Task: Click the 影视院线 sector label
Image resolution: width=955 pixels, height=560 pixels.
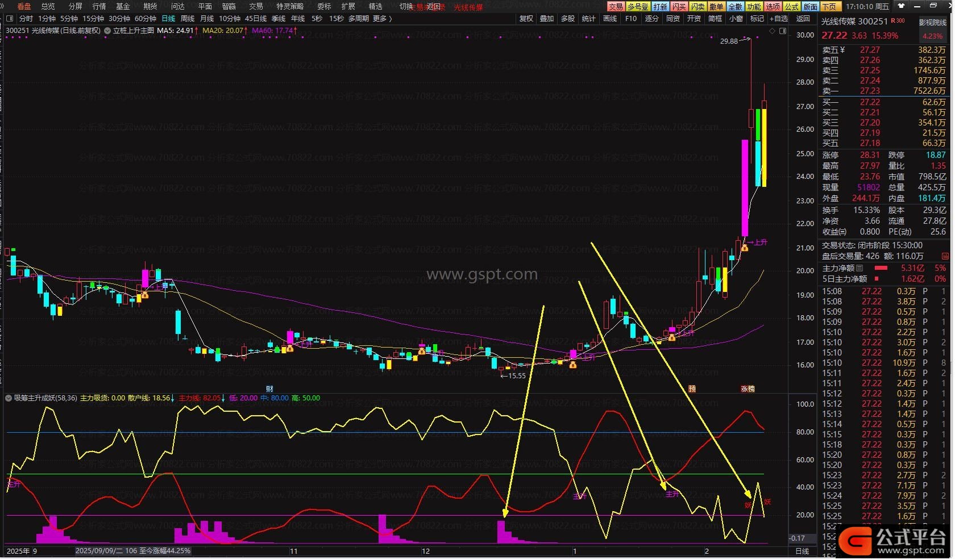Action: tap(932, 22)
